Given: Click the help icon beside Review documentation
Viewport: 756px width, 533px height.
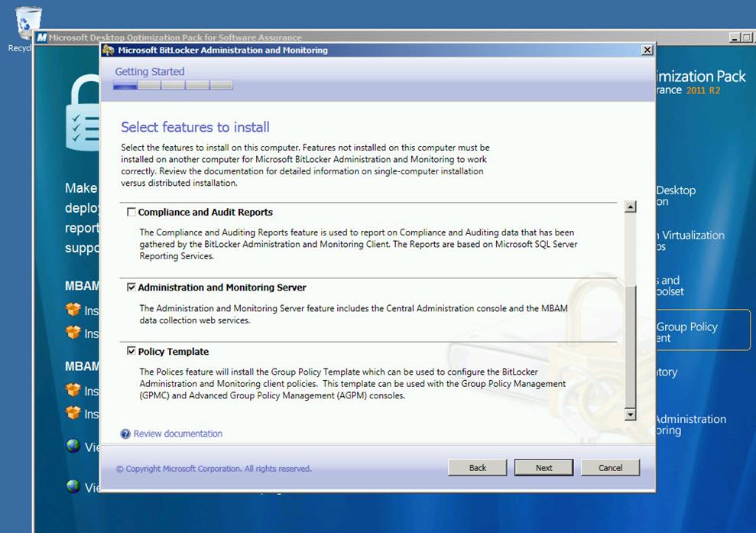Looking at the screenshot, I should (x=125, y=434).
